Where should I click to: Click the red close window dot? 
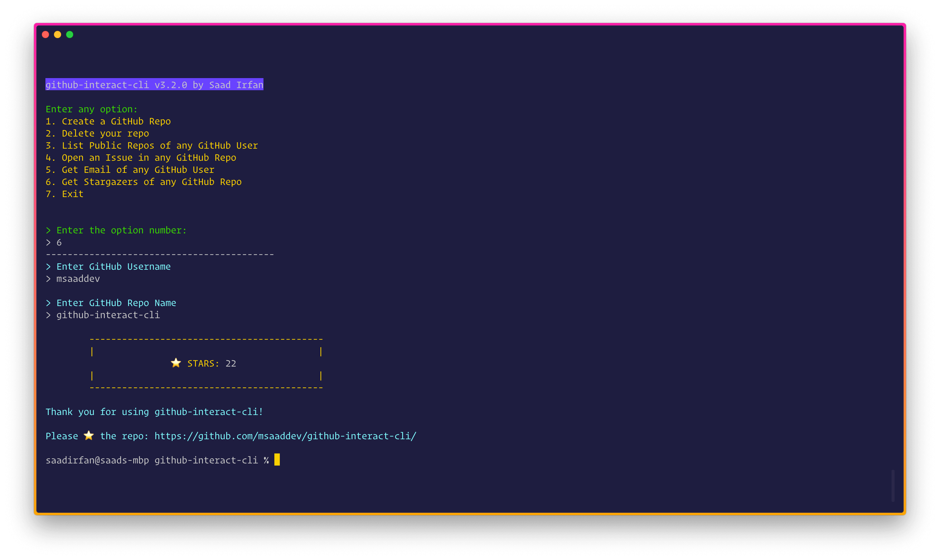45,35
